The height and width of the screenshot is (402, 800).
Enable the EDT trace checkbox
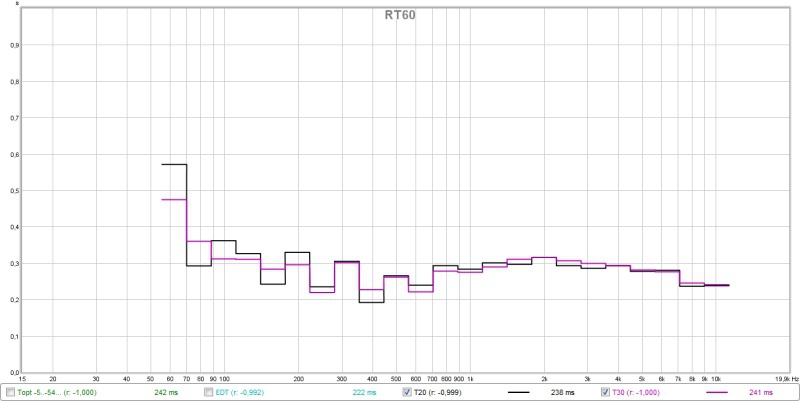[209, 393]
